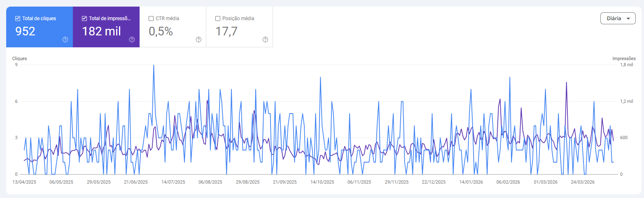Select the 17,7 average position value

[x=226, y=31]
